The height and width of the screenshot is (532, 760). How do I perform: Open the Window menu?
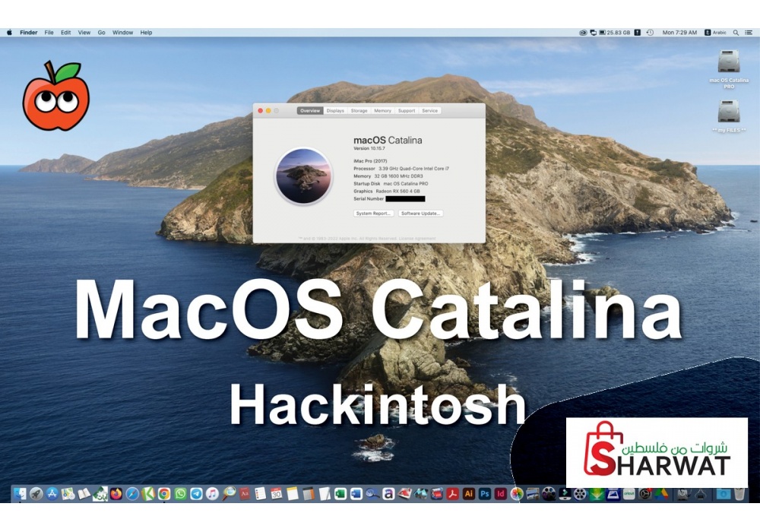122,33
